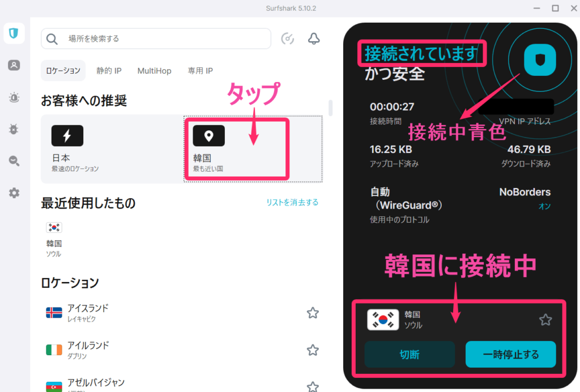This screenshot has width=580, height=392.
Task: Click the pin icon for nearest country
Action: [x=208, y=136]
